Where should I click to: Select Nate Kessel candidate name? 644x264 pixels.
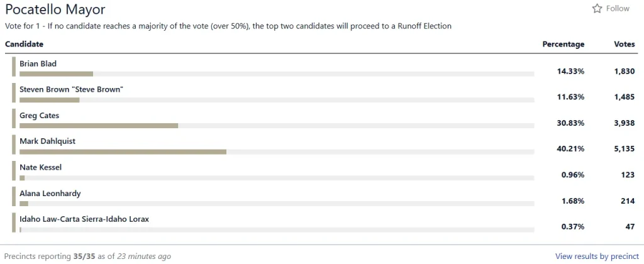click(x=40, y=168)
